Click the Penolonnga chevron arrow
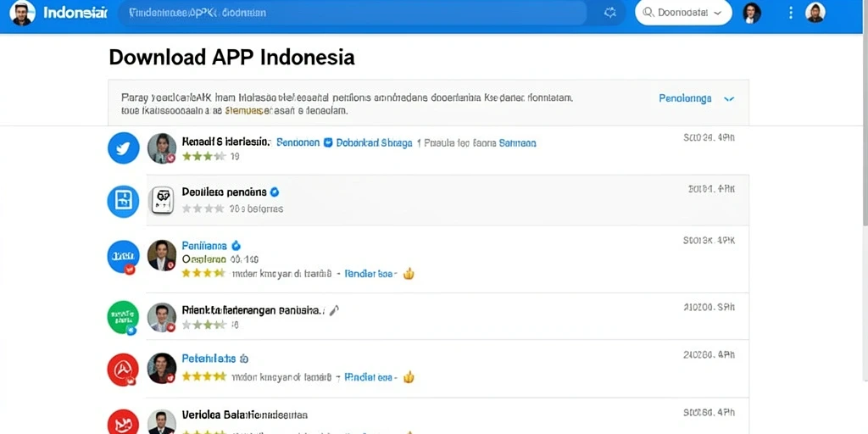868x434 pixels. (729, 99)
